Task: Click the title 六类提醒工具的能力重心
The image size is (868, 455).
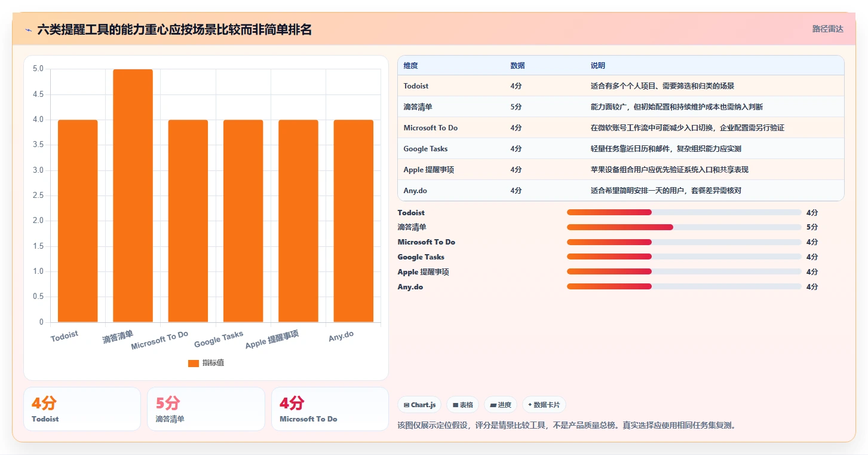Action: click(174, 30)
